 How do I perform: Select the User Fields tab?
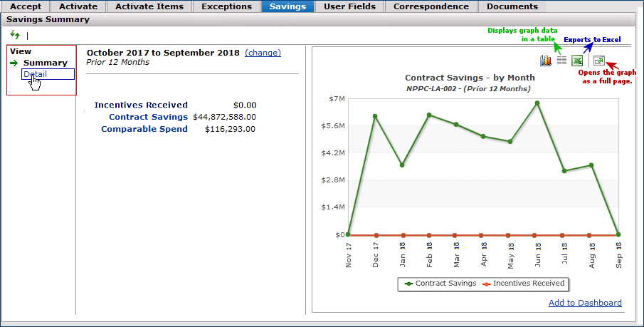[349, 6]
